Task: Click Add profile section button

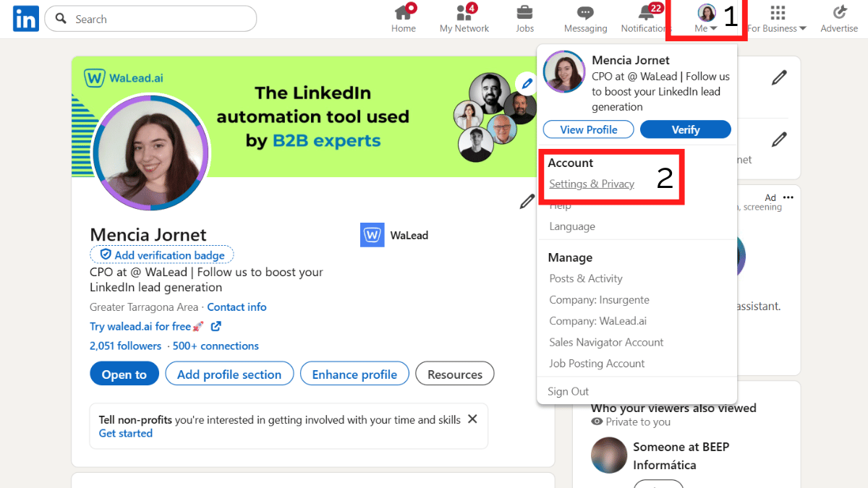Action: [x=229, y=374]
